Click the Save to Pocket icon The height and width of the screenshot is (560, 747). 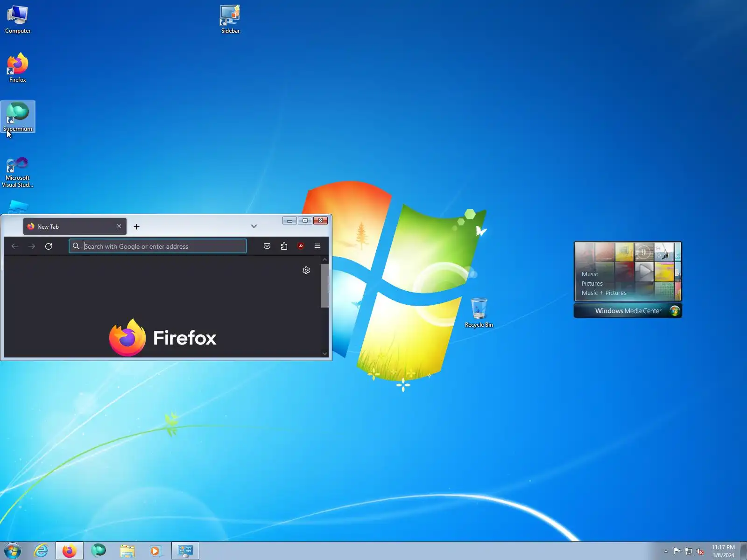(267, 246)
